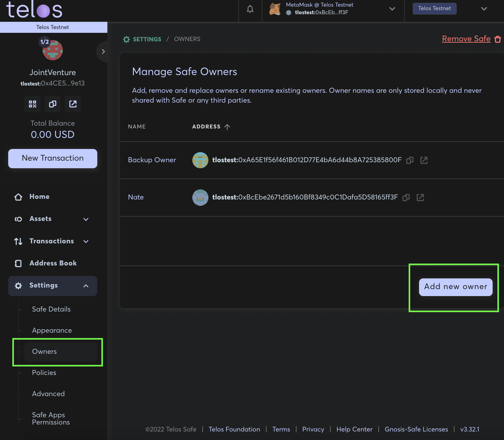View Backup Owner address in explorer
Viewport: 504px width, 440px height.
424,160
